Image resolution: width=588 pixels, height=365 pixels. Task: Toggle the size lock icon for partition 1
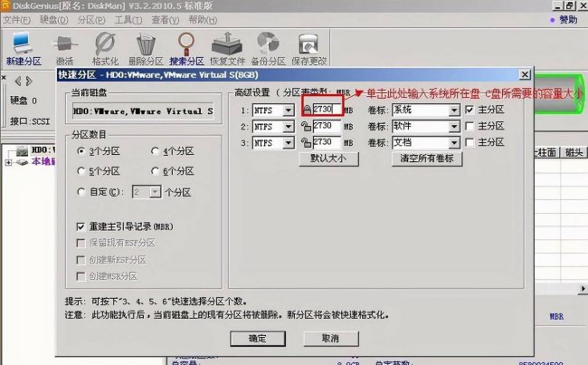(308, 110)
